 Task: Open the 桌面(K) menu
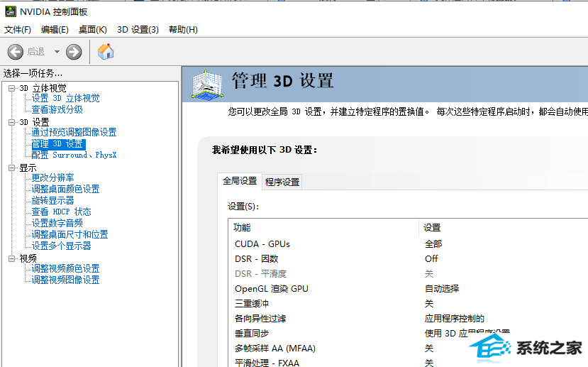(93, 30)
